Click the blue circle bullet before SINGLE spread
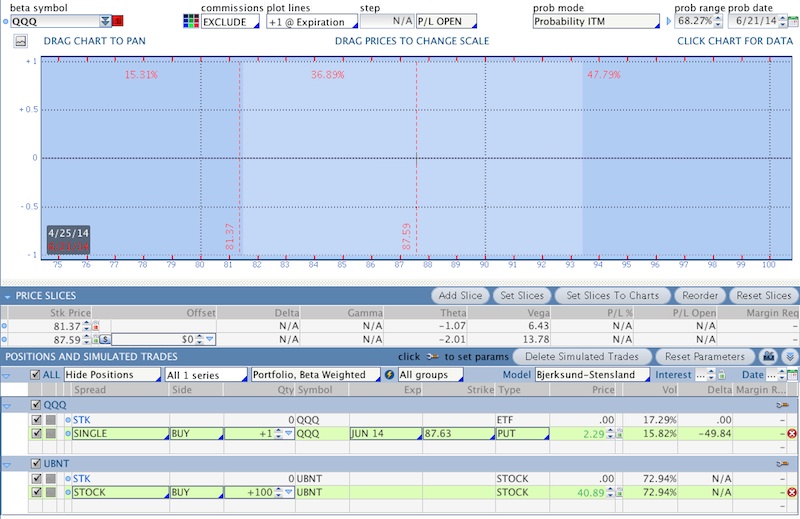 pos(68,434)
